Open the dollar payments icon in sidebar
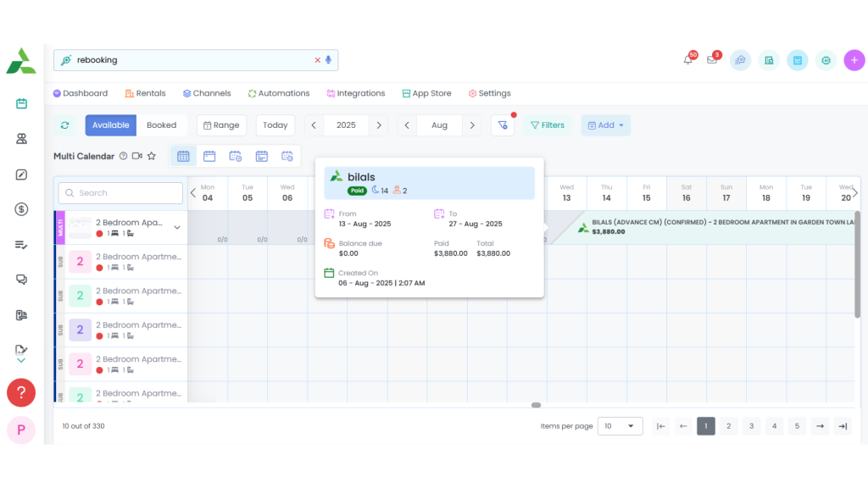This screenshot has width=868, height=488. tap(21, 209)
